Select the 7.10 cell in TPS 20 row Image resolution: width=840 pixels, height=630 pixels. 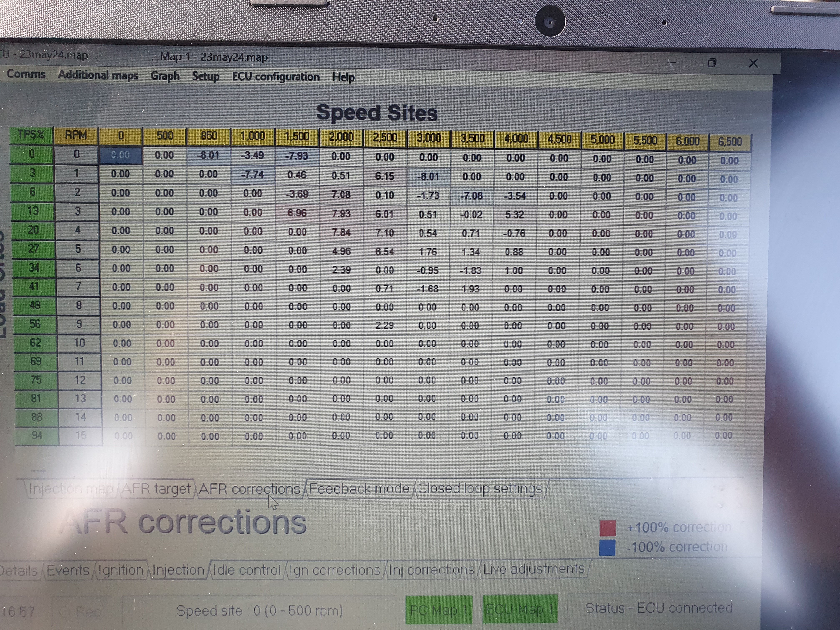click(x=384, y=232)
